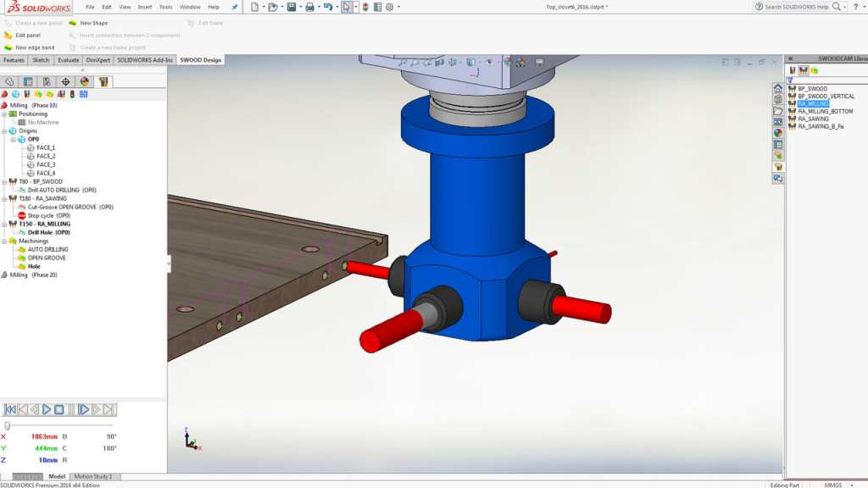The image size is (868, 488).
Task: Open the Tools menu
Action: pos(165,7)
